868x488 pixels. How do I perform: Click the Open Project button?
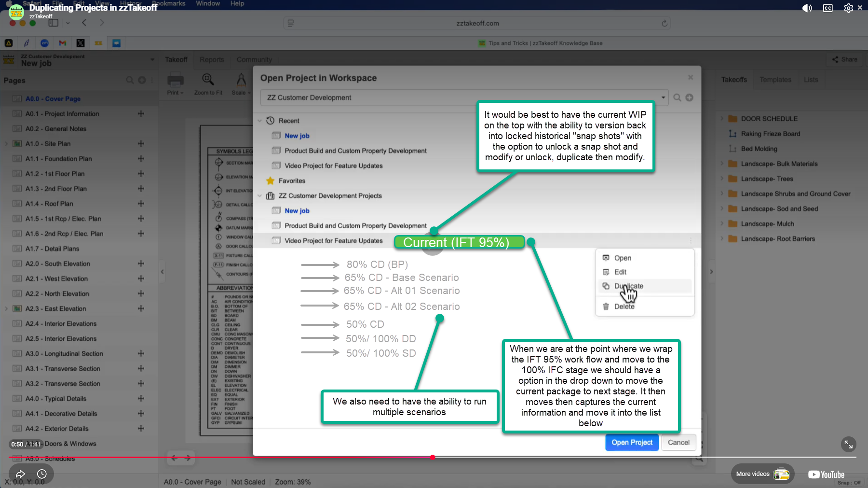tap(632, 443)
